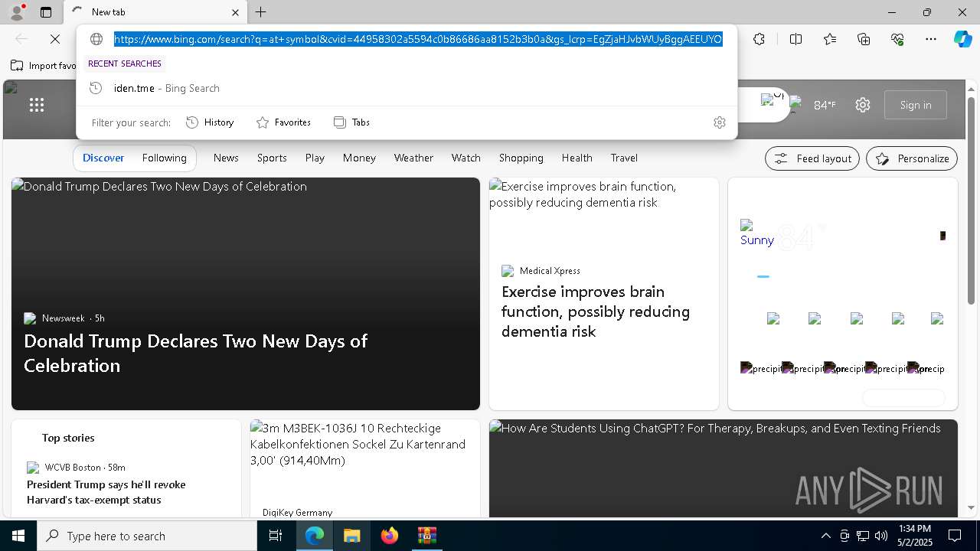Open the app launcher grid icon
Screen dimensions: 980x551
click(37, 105)
